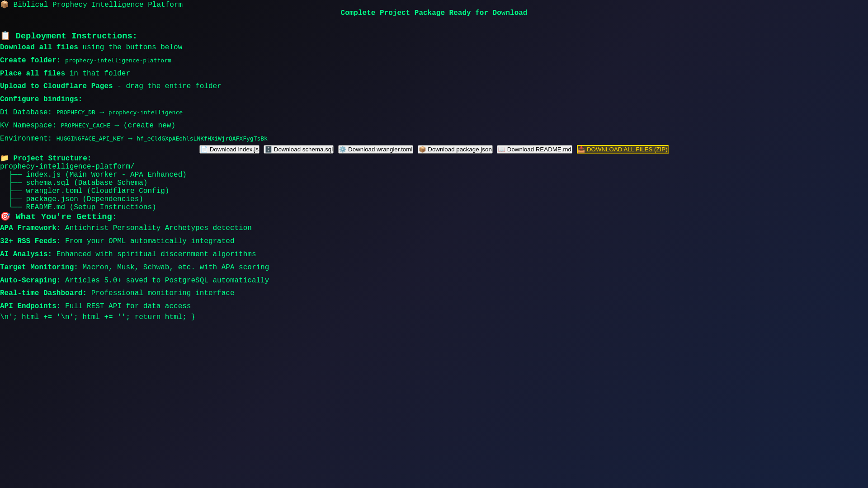Click the inbox icon on DOWNLOAD ALL FILES
Screen dimensions: 868x488
pyautogui.click(x=581, y=150)
